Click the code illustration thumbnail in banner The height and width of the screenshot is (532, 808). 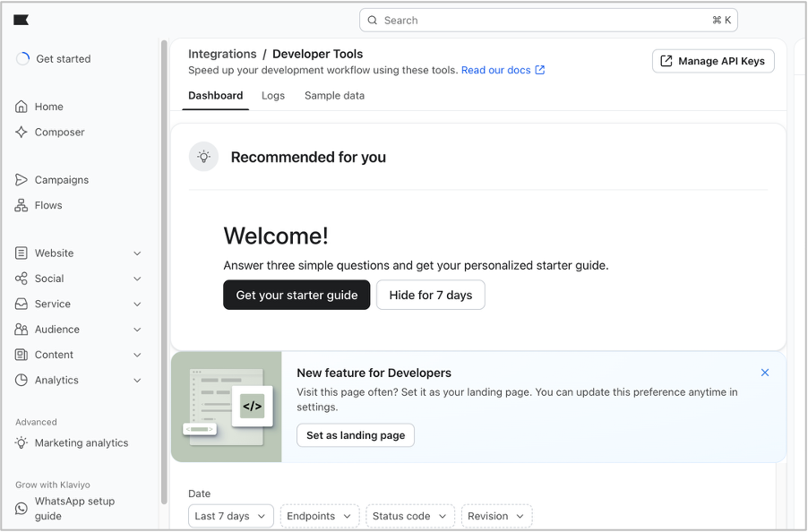click(x=227, y=407)
